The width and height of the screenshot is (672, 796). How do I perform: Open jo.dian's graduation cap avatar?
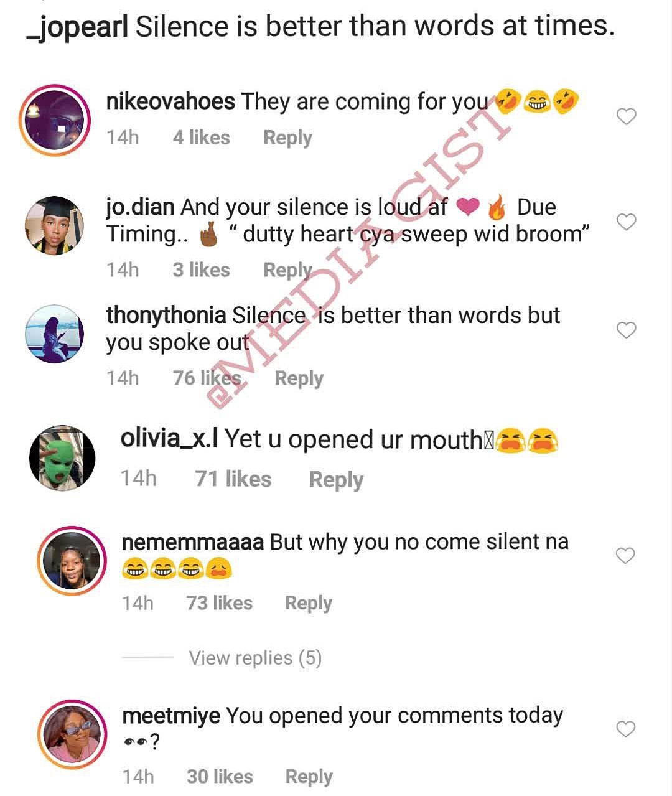click(x=54, y=226)
